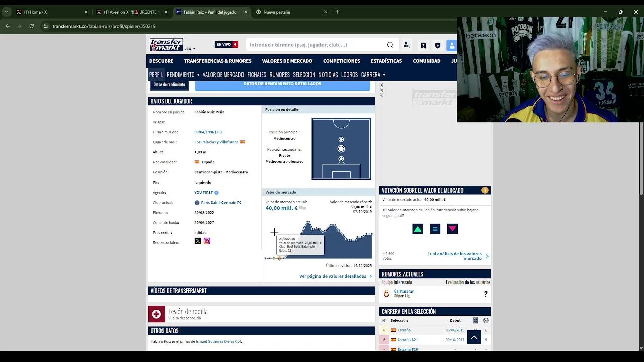This screenshot has height=362, width=644.
Task: Click the Transfermarkt logo
Action: click(x=166, y=45)
